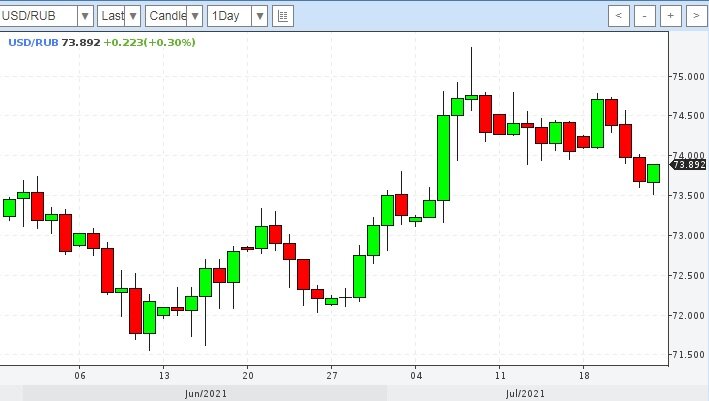Click the USD/RUB label in chart legend

pyautogui.click(x=33, y=42)
